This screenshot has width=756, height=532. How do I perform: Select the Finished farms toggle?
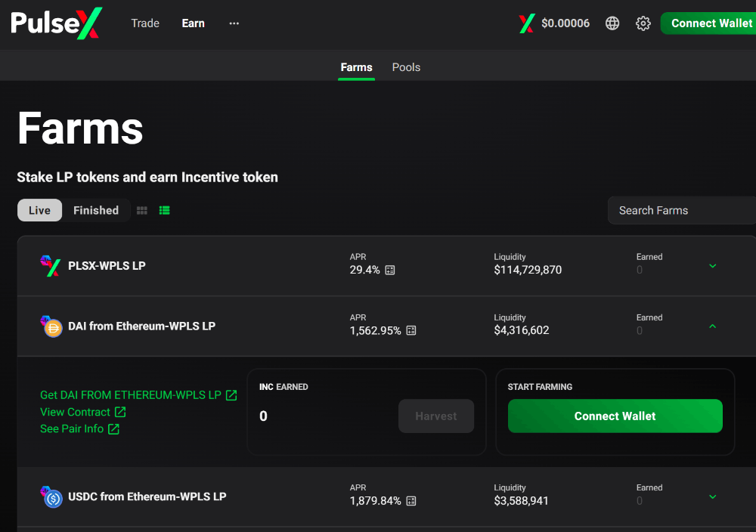(96, 210)
